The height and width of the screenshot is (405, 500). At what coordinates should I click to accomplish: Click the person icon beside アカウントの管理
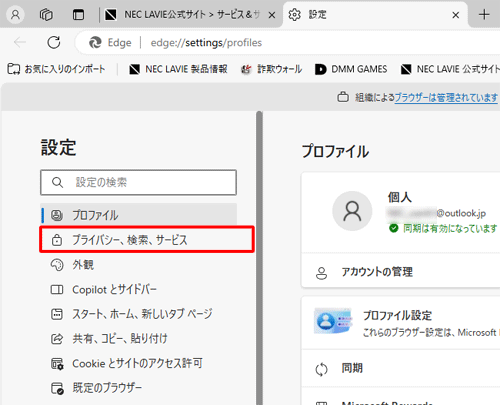[x=321, y=273]
